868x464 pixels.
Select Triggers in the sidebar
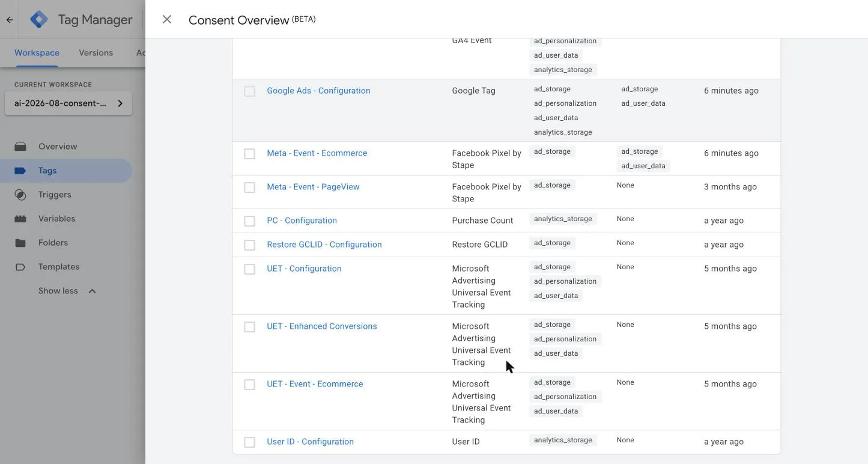tap(55, 195)
